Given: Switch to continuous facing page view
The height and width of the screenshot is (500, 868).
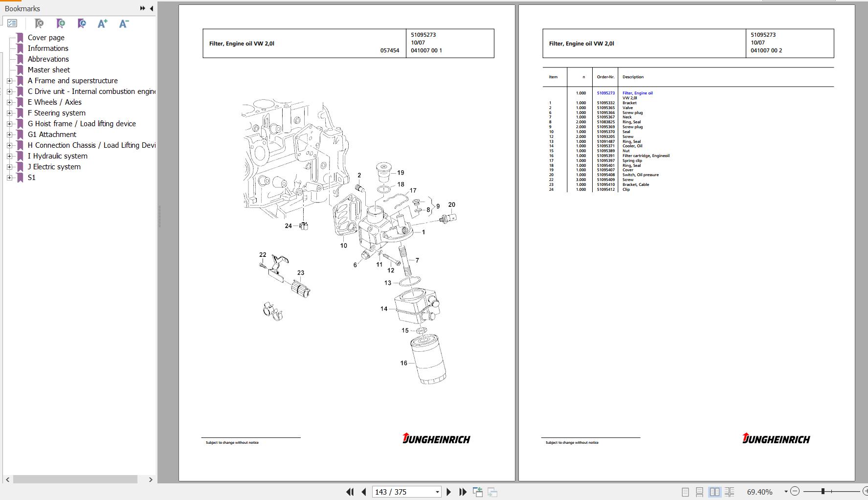Looking at the screenshot, I should coord(729,492).
